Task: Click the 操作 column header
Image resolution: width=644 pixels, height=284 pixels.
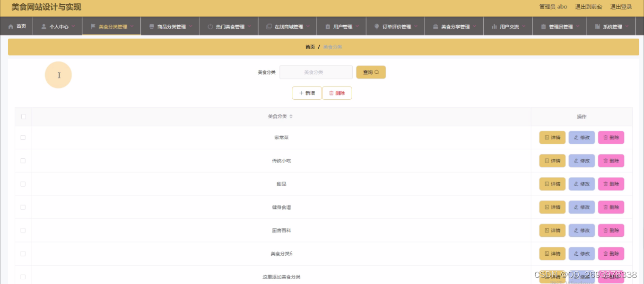Action: [582, 117]
